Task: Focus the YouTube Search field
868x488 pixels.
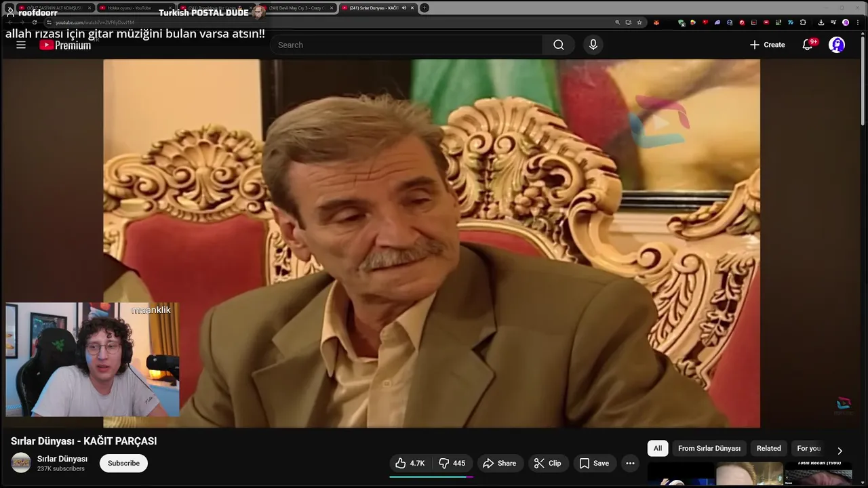Action: point(407,45)
